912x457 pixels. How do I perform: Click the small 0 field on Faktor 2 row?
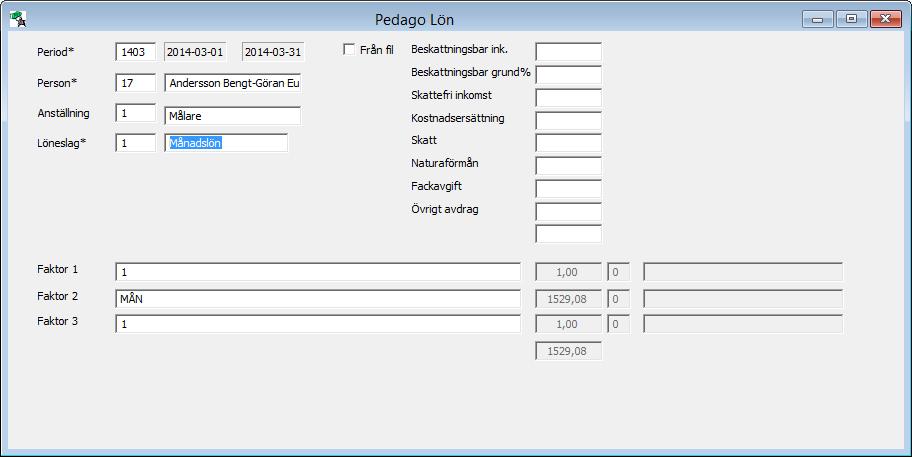618,298
